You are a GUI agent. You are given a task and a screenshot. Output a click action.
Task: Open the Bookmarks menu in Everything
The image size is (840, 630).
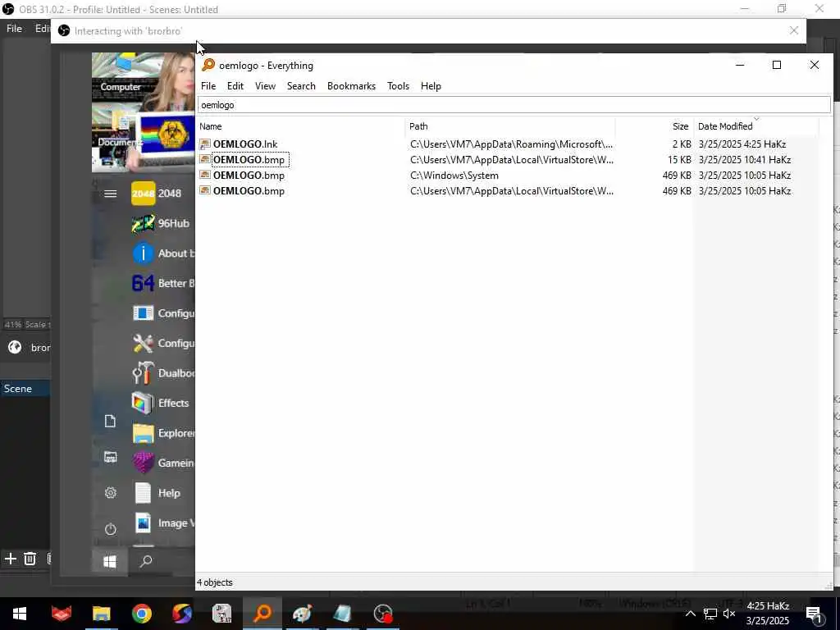tap(351, 85)
